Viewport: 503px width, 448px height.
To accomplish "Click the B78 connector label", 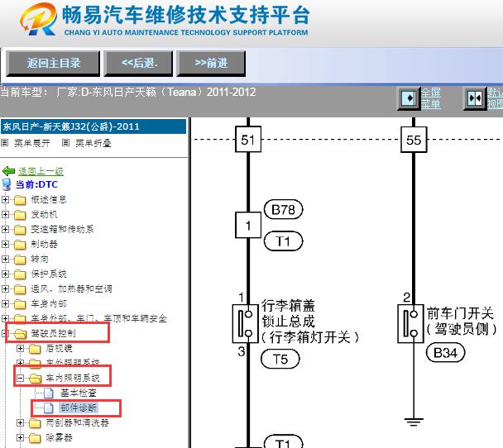I will (283, 210).
